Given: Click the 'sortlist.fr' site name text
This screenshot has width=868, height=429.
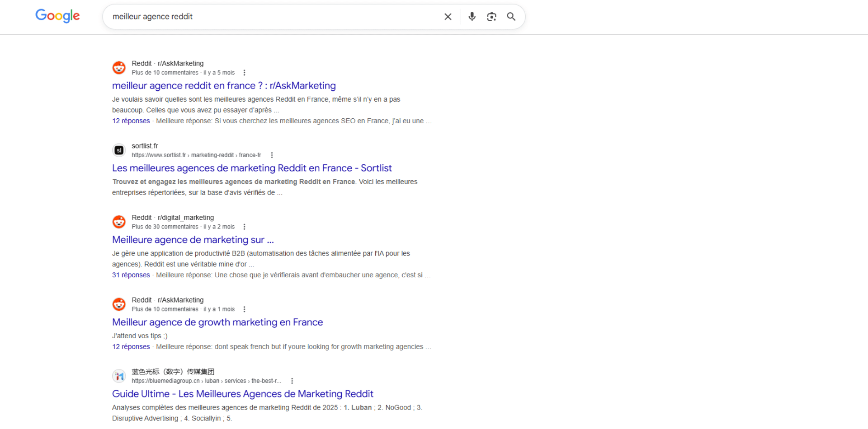Looking at the screenshot, I should point(145,146).
